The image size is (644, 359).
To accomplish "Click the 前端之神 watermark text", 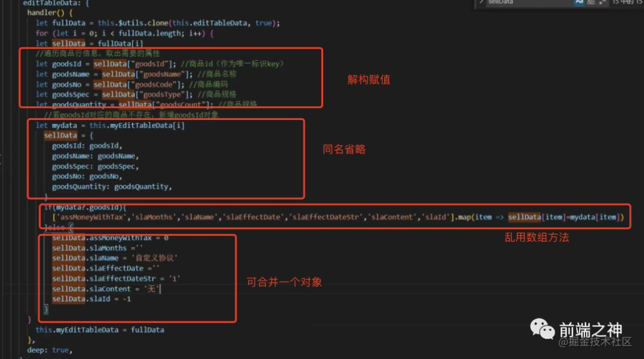I will tap(590, 330).
